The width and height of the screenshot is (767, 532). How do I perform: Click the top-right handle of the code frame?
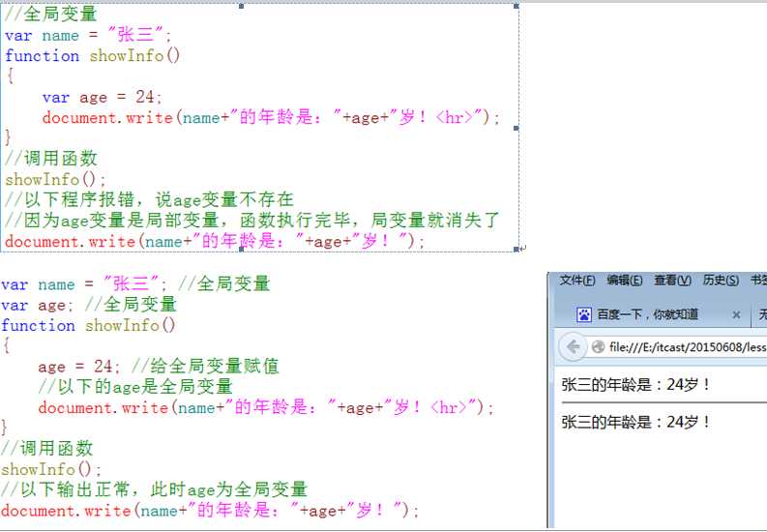[516, 6]
